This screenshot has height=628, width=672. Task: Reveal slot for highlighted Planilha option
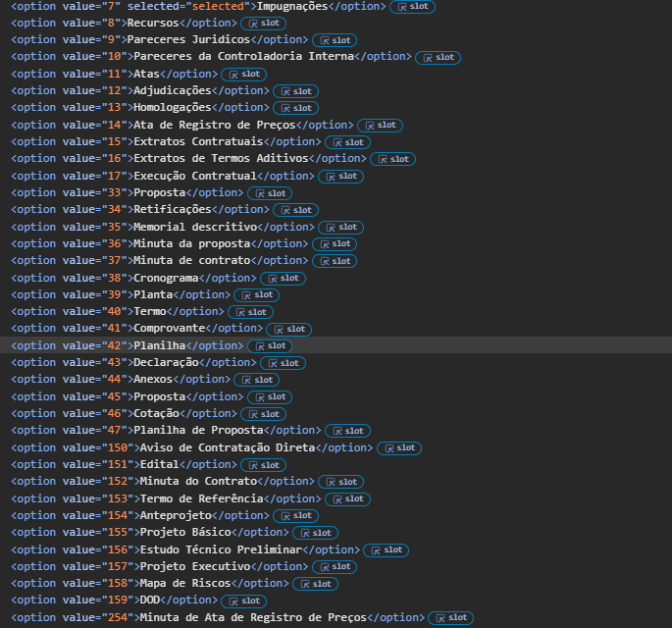pos(270,345)
